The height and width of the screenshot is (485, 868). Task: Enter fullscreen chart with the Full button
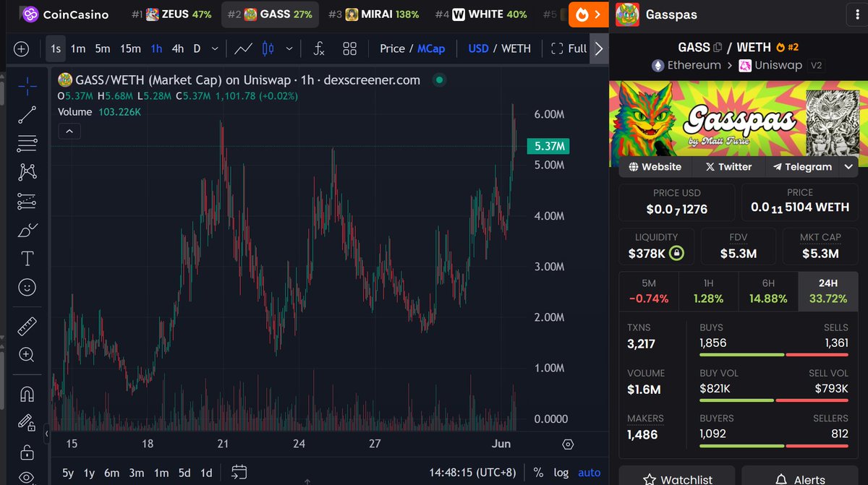569,49
